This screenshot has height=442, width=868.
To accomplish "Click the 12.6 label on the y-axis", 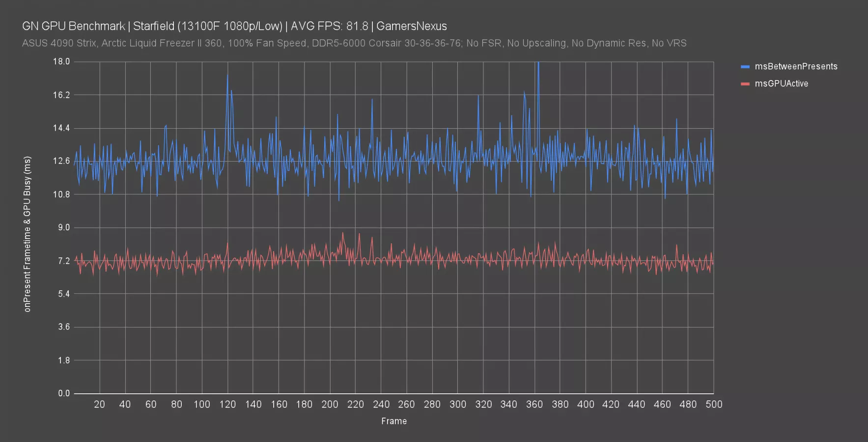I will pos(61,161).
